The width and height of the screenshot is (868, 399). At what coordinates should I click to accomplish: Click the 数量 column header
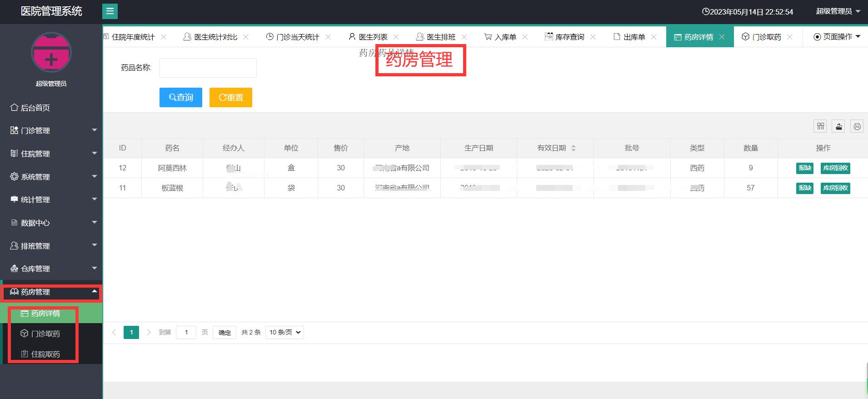(751, 148)
